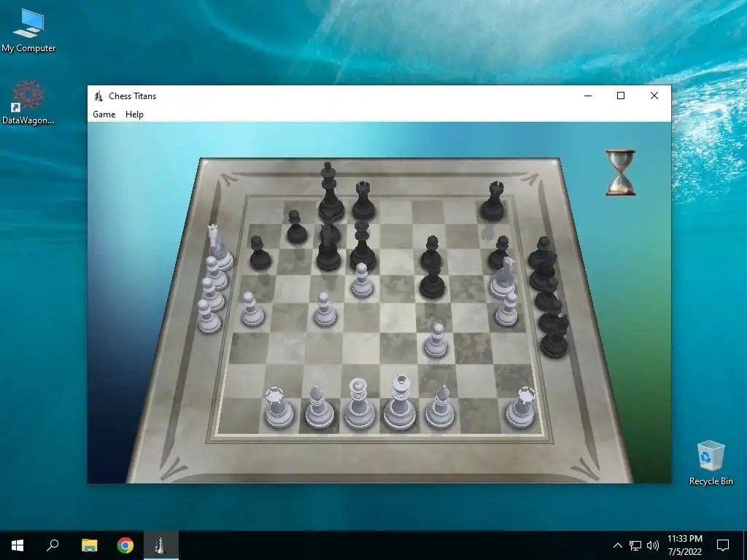Image resolution: width=747 pixels, height=560 pixels.
Task: Select the white queen
Action: point(358,404)
